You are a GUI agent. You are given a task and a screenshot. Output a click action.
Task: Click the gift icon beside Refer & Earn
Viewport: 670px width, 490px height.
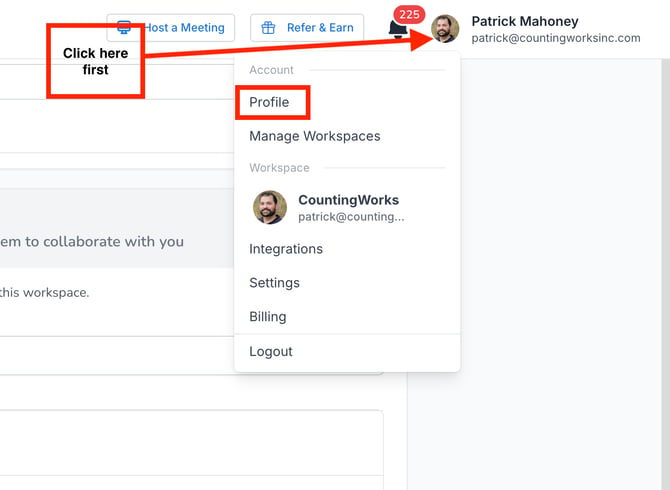(268, 28)
